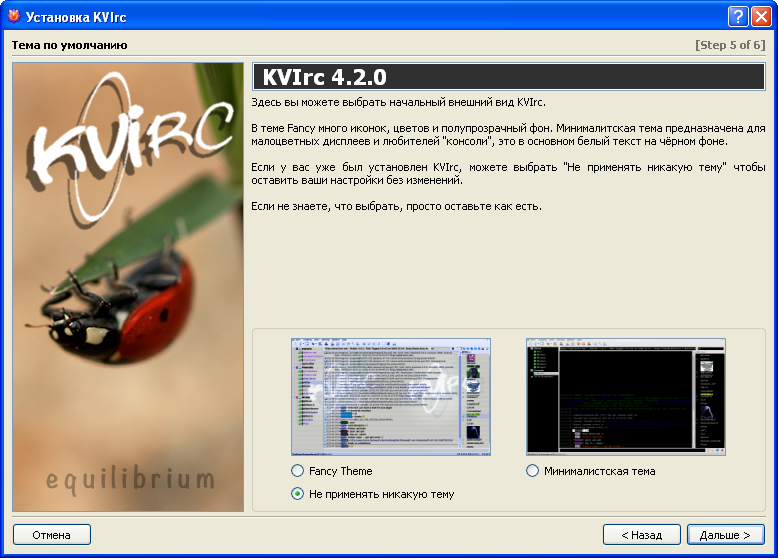Choose the Минималистская тема option
Image resolution: width=778 pixels, height=558 pixels.
click(x=533, y=471)
